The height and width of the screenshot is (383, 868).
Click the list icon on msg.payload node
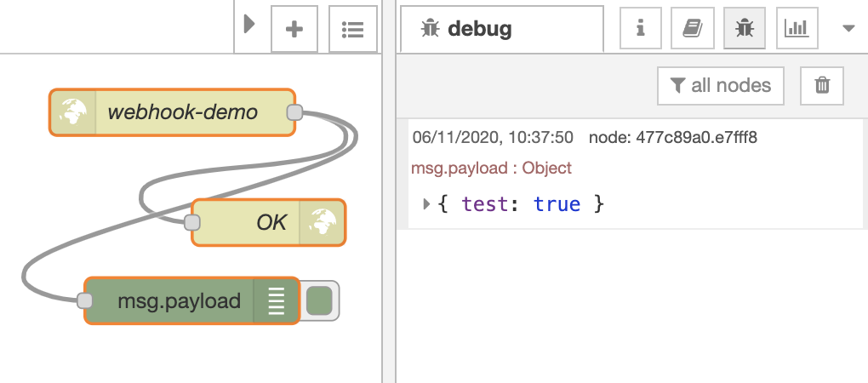(277, 300)
